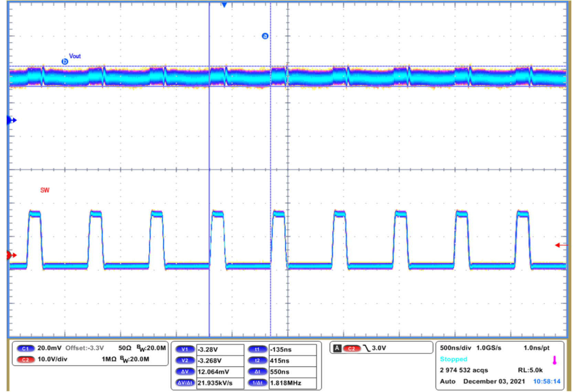Click the trigger A source badge
578x392 pixels.
click(x=337, y=348)
